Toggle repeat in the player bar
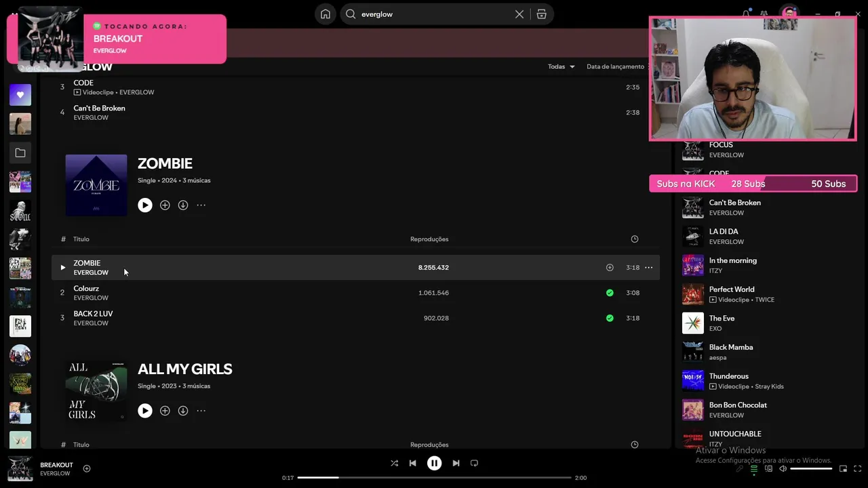Image resolution: width=868 pixels, height=488 pixels. [474, 463]
